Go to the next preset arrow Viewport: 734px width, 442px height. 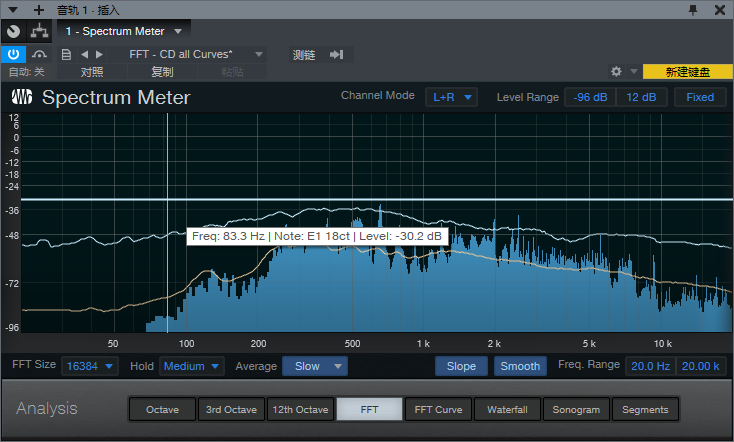coord(99,54)
